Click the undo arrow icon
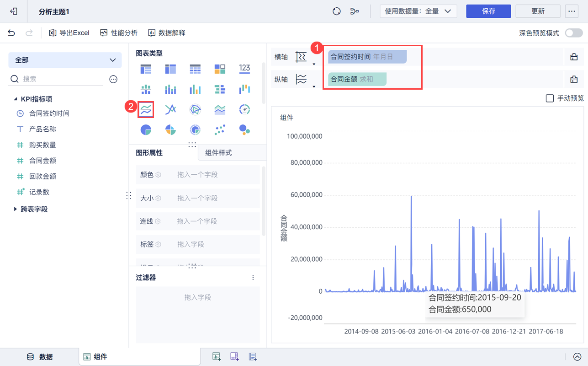The width and height of the screenshot is (588, 366). tap(11, 33)
